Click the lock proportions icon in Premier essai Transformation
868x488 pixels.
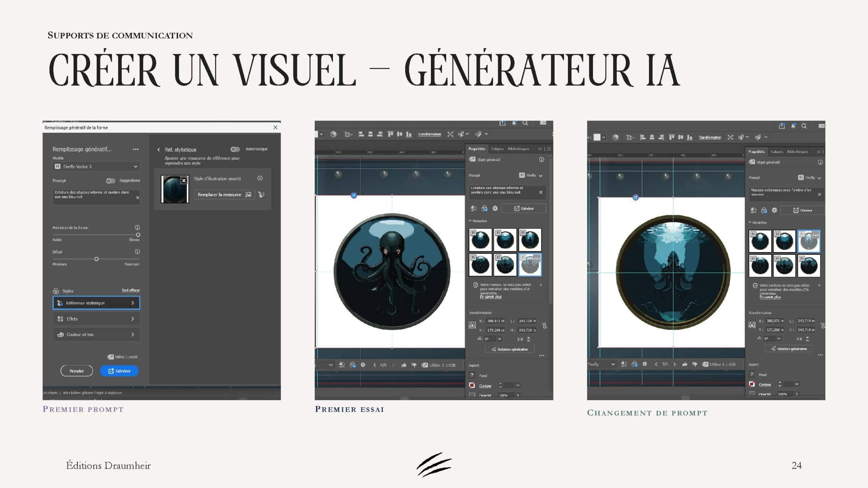click(x=545, y=326)
